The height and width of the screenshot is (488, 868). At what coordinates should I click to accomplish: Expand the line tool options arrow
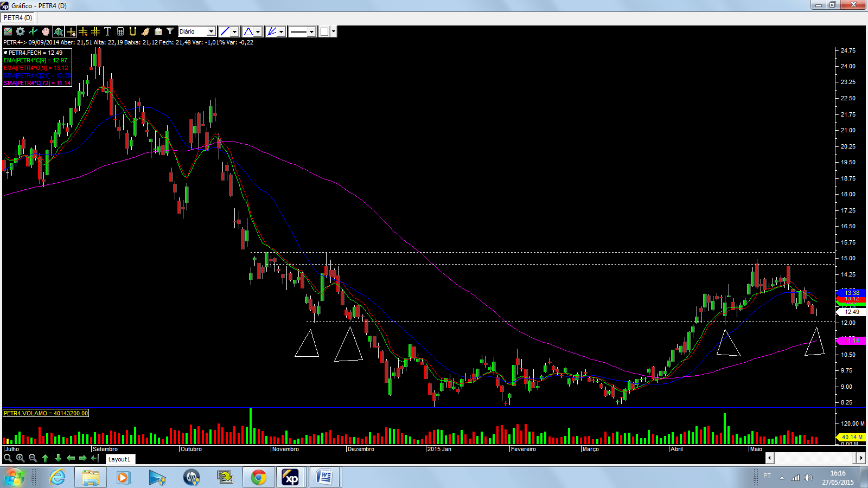(235, 31)
